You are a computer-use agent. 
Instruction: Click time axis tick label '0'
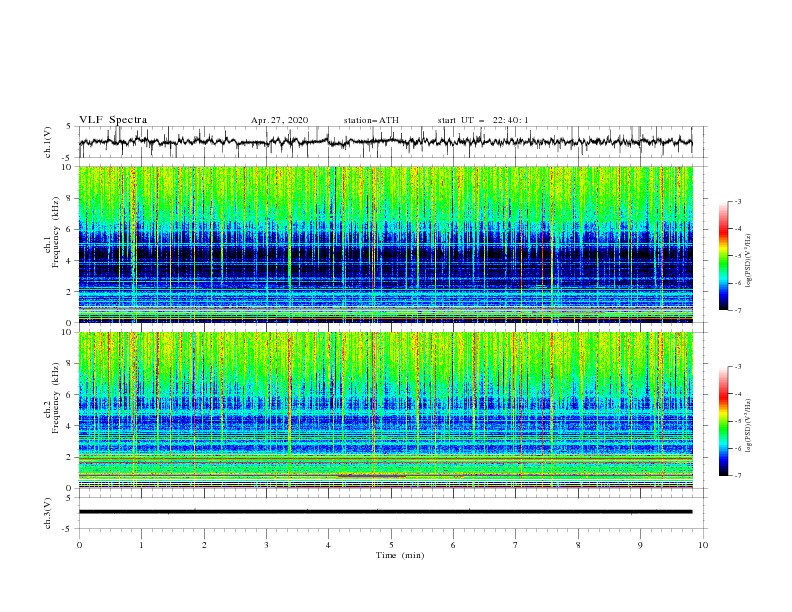point(79,545)
